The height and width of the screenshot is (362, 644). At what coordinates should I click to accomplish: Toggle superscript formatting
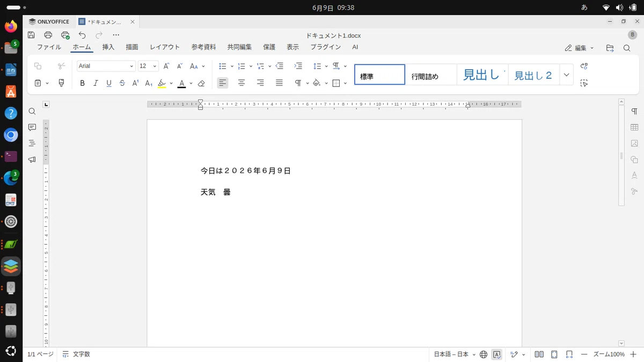[x=135, y=83]
